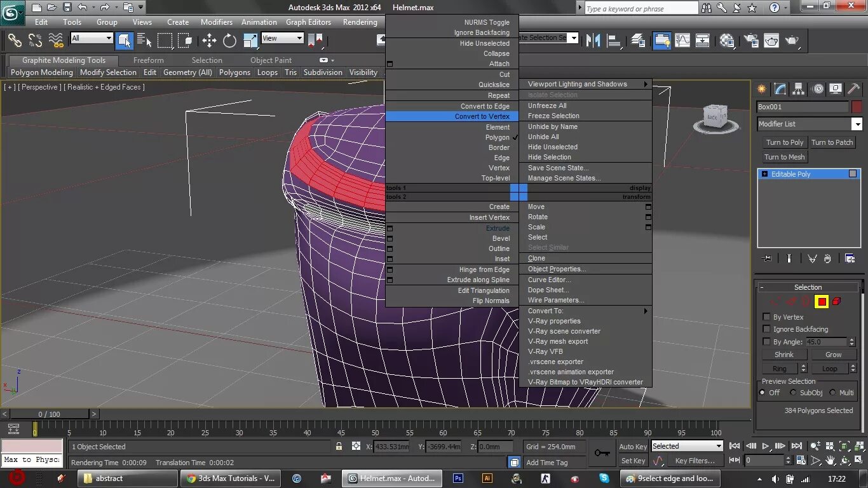868x488 pixels.
Task: Expand the Editable Poly modifier stack entry
Action: pos(764,174)
